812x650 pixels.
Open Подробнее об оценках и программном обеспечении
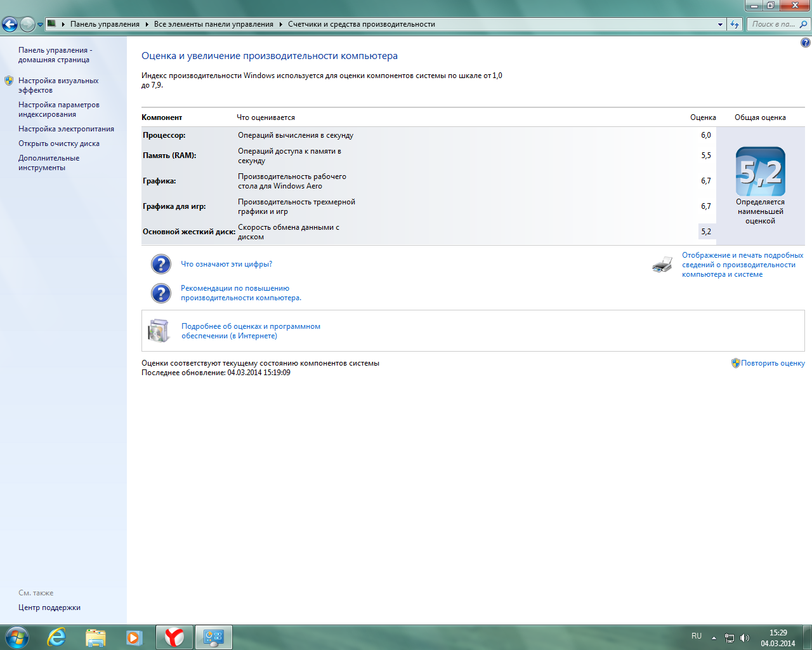pyautogui.click(x=251, y=331)
